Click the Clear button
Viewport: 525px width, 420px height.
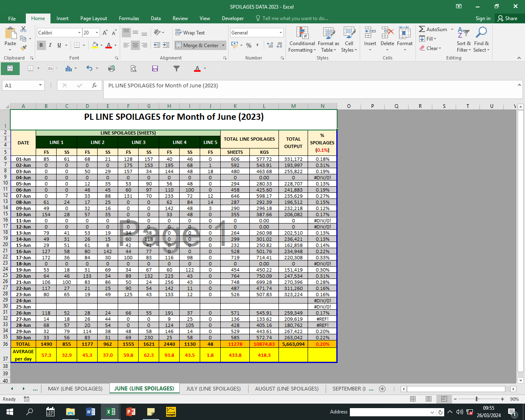(430, 48)
